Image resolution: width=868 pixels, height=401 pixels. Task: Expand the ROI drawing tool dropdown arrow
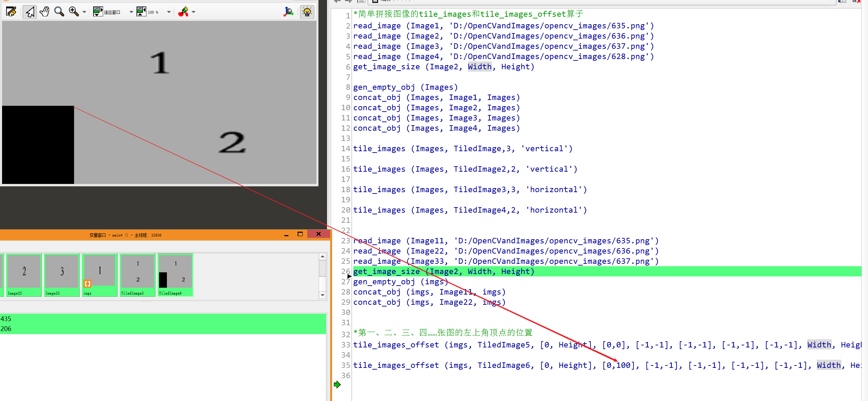tap(194, 12)
